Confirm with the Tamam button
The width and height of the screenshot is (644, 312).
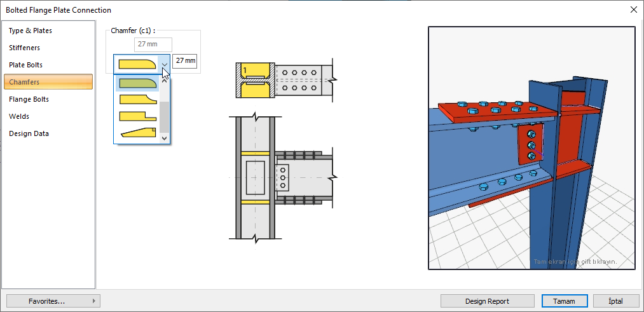564,301
